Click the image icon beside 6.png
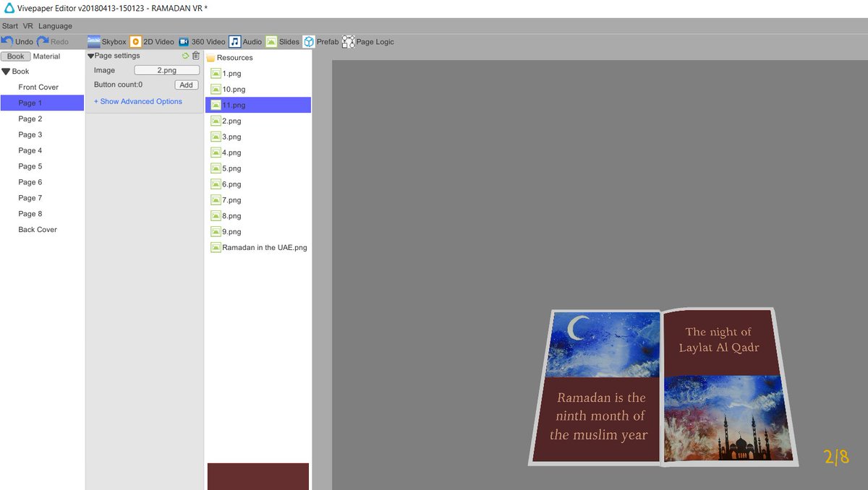Screen dimensions: 868x490 point(216,184)
